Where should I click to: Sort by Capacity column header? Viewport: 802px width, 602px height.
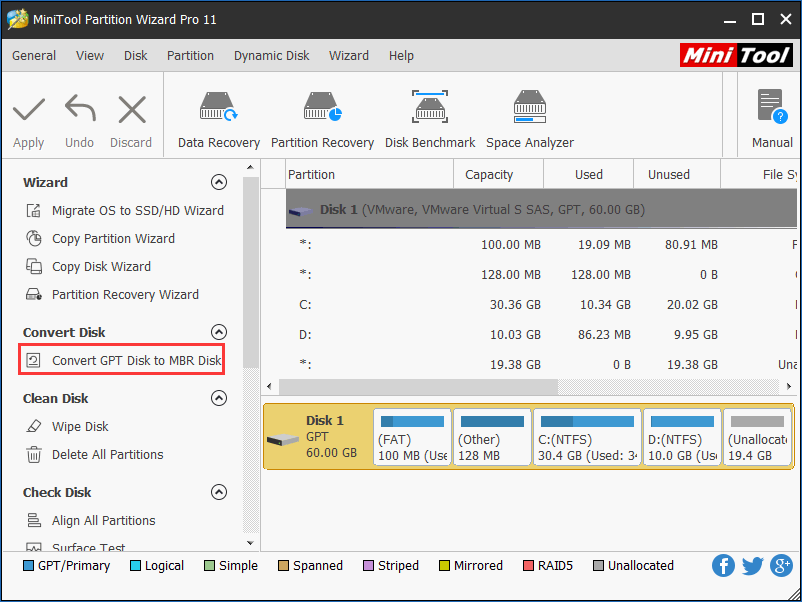tap(499, 174)
